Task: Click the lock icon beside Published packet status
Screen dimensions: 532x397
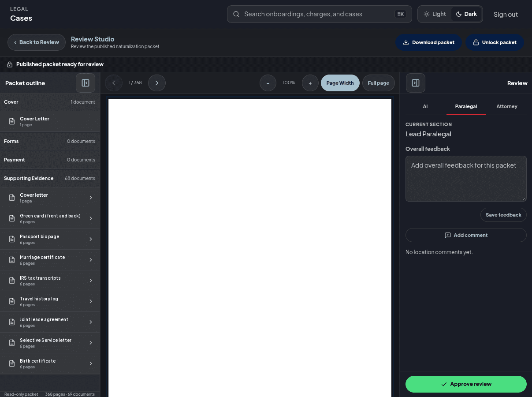Action: pos(10,64)
